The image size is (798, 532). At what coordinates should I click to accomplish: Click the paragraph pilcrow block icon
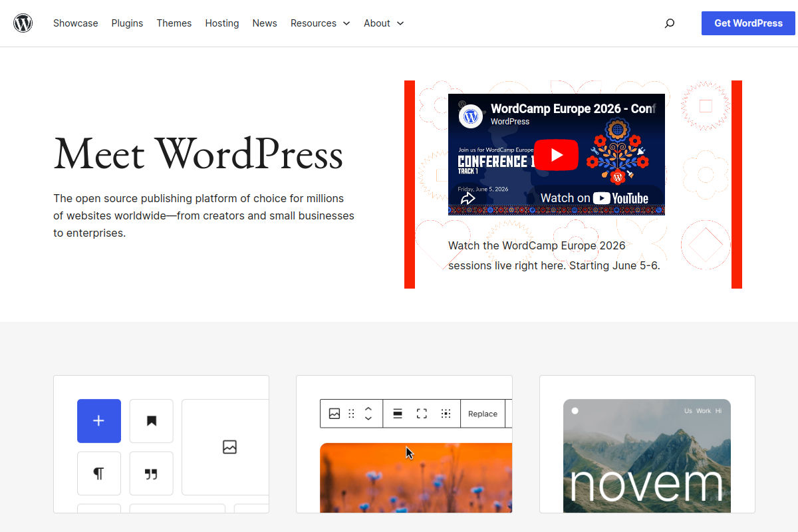pyautogui.click(x=99, y=473)
